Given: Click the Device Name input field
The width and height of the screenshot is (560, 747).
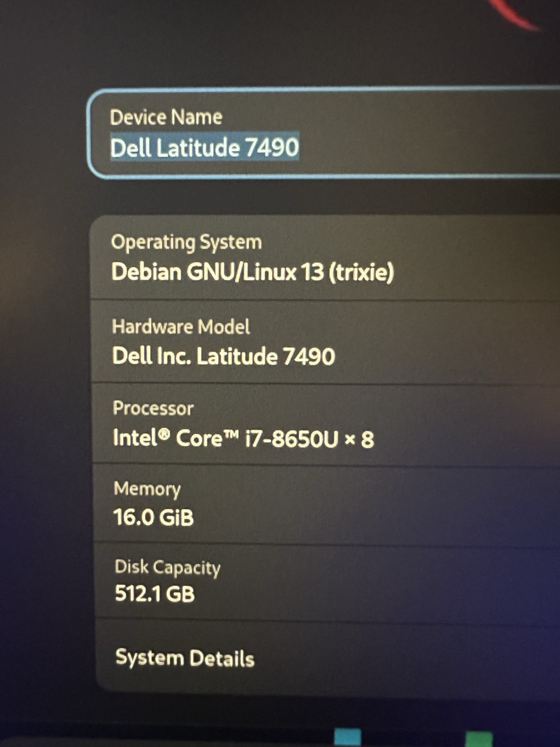Looking at the screenshot, I should [324, 134].
